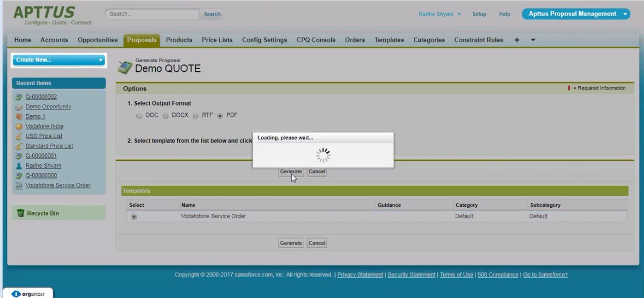Image resolution: width=644 pixels, height=298 pixels.
Task: Click the Search button
Action: [x=212, y=14]
